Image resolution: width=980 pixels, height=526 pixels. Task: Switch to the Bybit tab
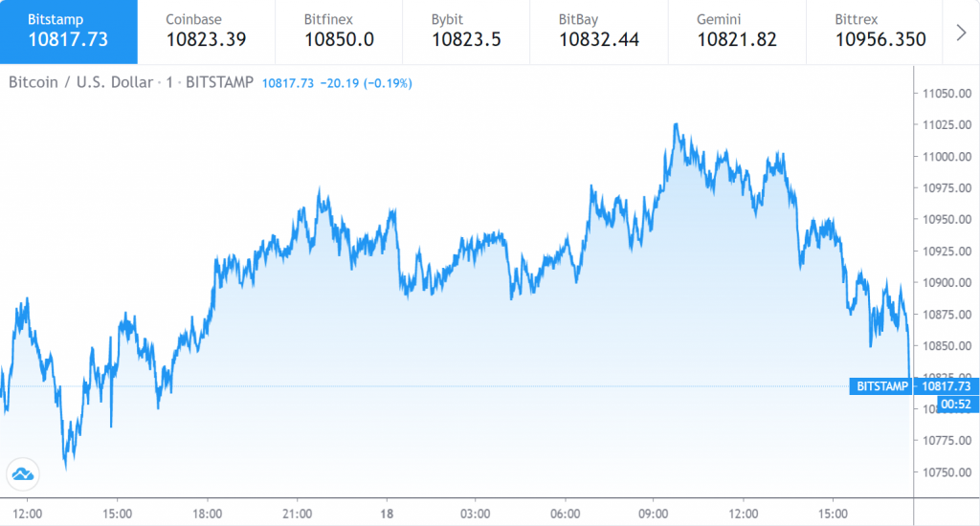(463, 31)
